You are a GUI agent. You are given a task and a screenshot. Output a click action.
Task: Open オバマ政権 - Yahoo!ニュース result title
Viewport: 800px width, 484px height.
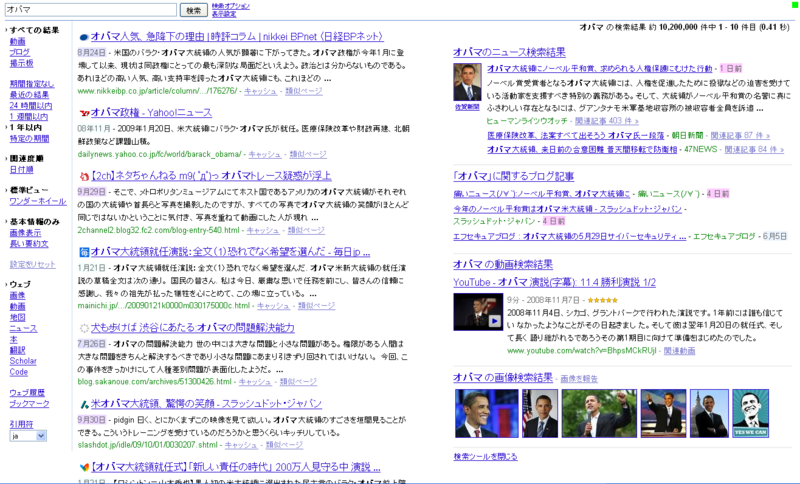151,113
